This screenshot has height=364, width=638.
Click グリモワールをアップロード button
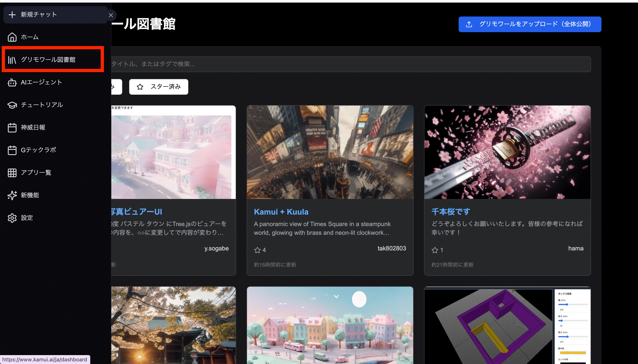[x=530, y=24]
